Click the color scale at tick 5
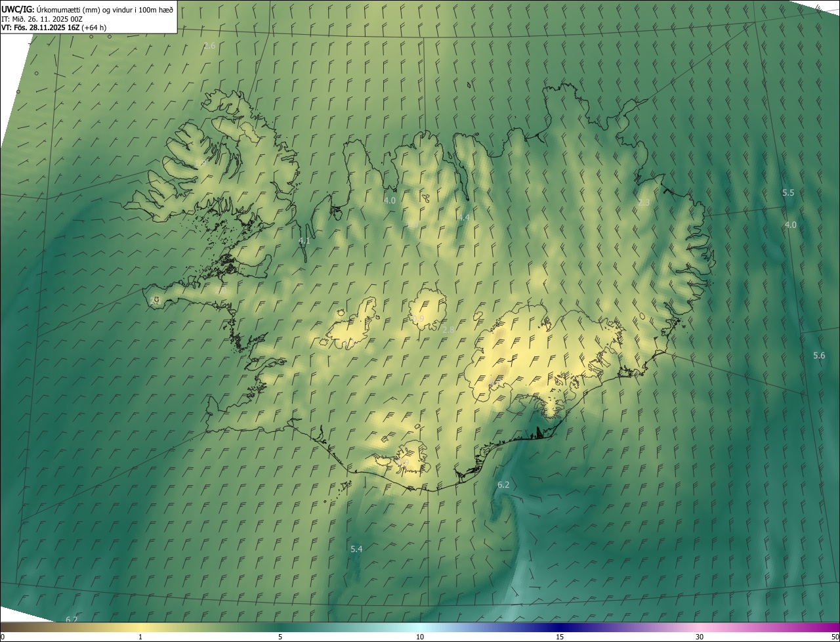The image size is (840, 642). point(280,637)
